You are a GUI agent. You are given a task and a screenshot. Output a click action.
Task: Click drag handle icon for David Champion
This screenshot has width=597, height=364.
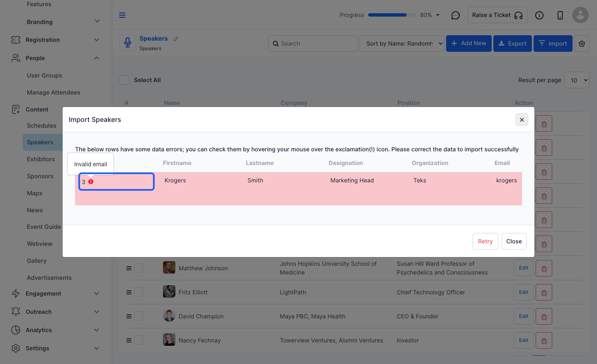click(129, 316)
